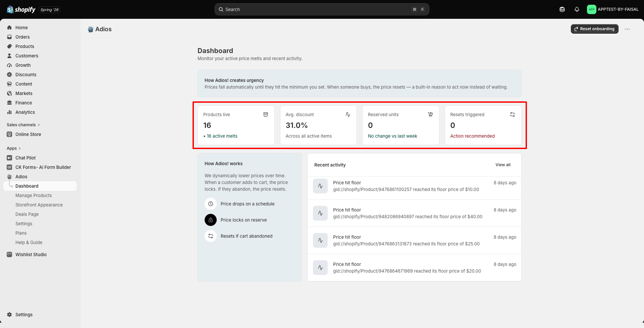Image resolution: width=644 pixels, height=328 pixels.
Task: Click the 31.0% average discount value
Action: [x=297, y=125]
